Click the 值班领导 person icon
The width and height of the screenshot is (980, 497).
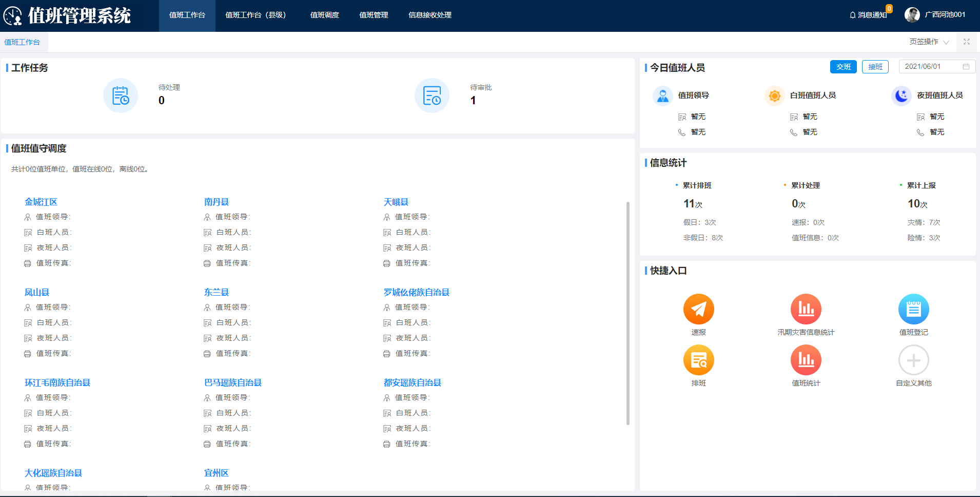point(663,95)
